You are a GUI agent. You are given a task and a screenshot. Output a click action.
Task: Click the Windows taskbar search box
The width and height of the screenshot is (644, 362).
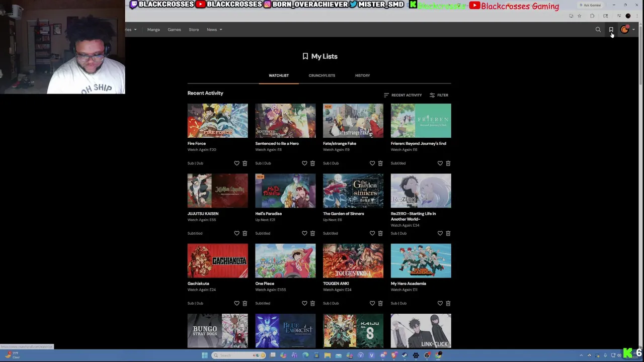[x=239, y=355]
